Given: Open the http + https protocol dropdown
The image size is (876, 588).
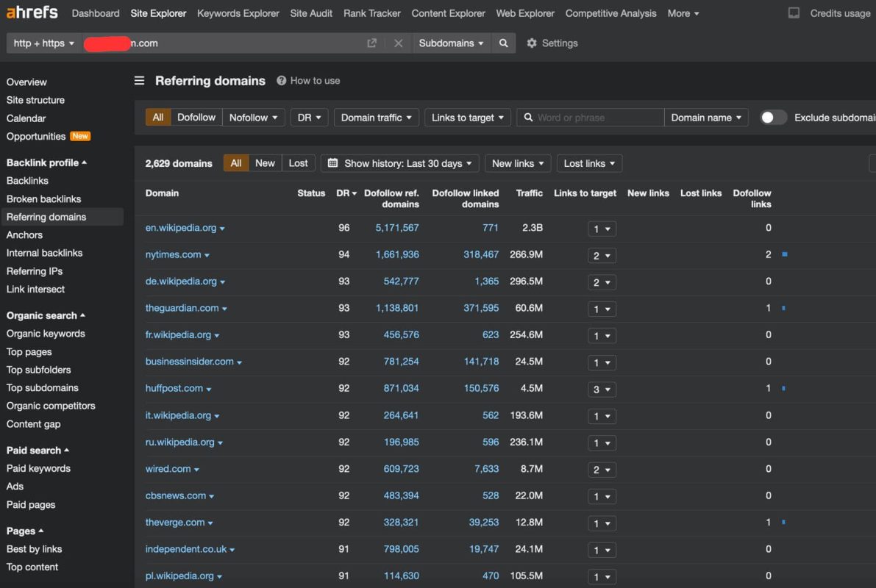Looking at the screenshot, I should tap(43, 43).
